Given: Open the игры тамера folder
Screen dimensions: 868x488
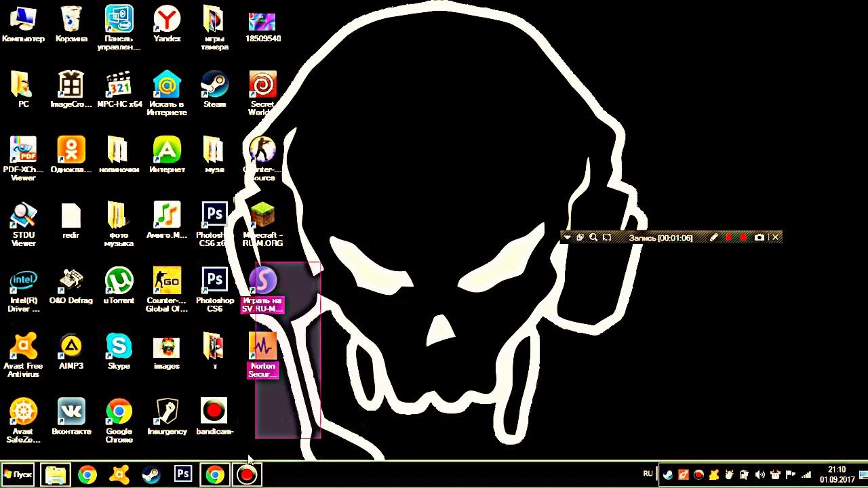Looking at the screenshot, I should point(214,28).
